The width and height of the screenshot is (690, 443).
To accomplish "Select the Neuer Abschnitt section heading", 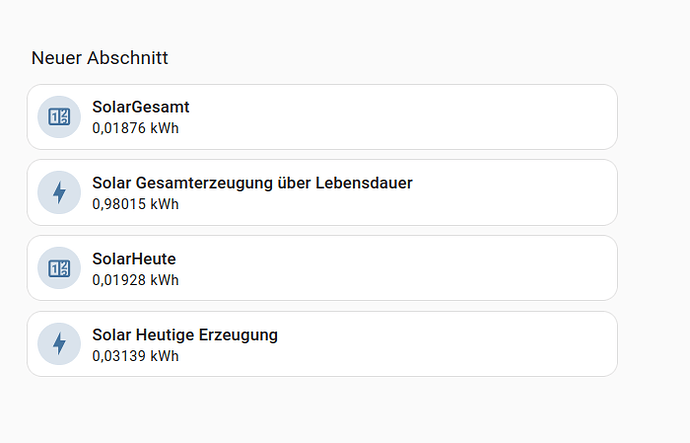I will point(99,58).
